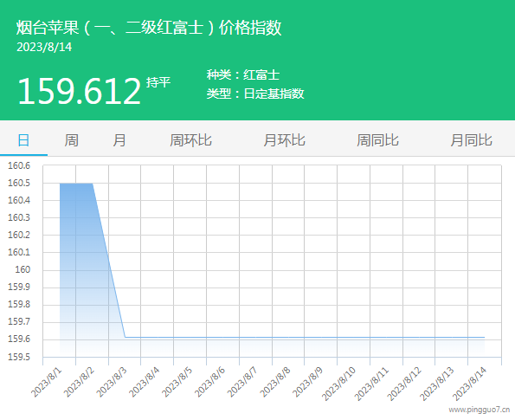Screen dimensions: 515x420
Task: Select the 月 monthly tab
Action: click(x=119, y=140)
